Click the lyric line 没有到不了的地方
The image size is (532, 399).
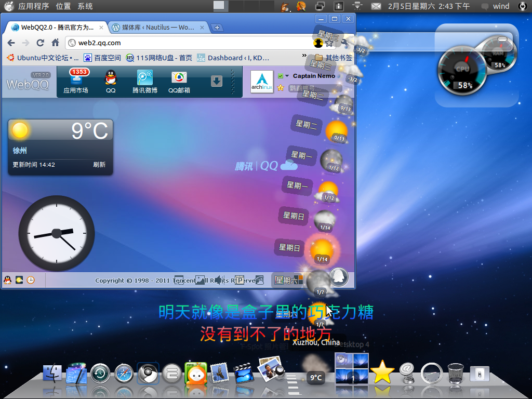265,334
